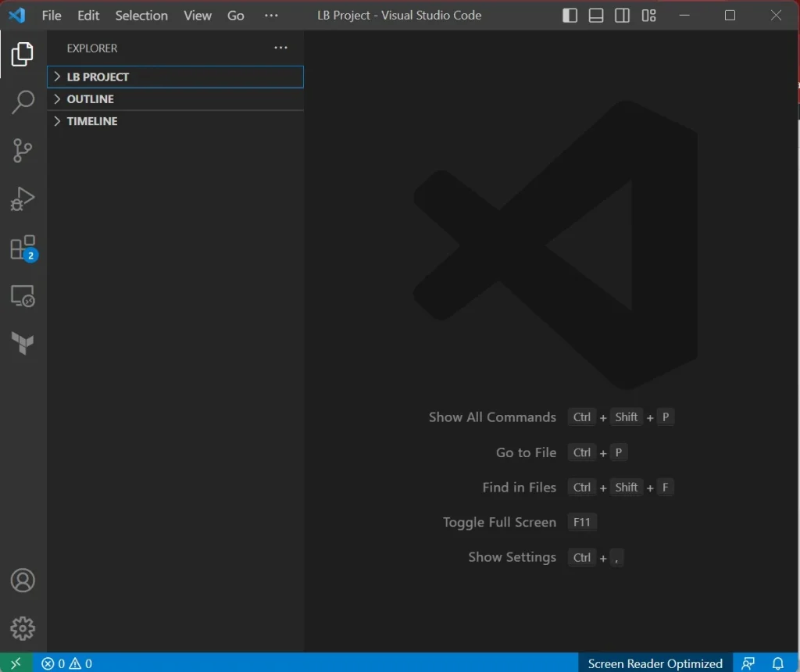Screen dimensions: 800x672
Task: Click Screen Reader Optimized in the status bar
Action: pyautogui.click(x=655, y=663)
